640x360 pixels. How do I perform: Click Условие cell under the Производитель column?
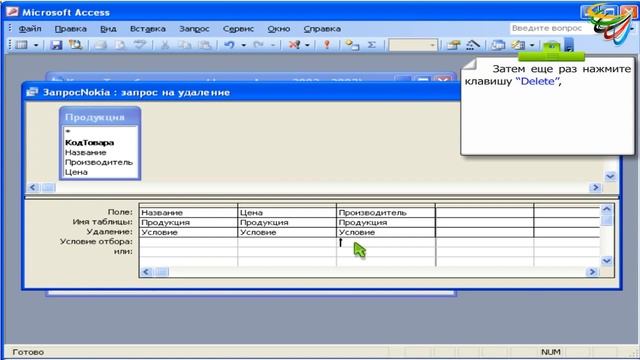tap(386, 232)
